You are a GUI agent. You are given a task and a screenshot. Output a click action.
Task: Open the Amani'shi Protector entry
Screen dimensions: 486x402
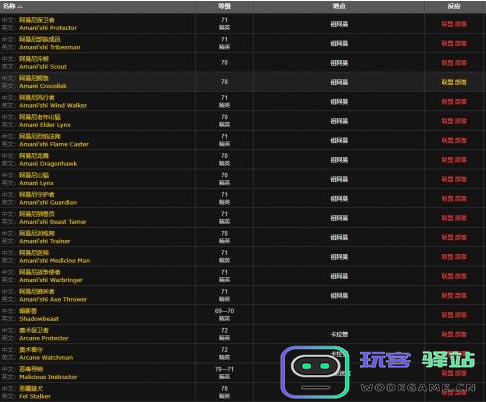pyautogui.click(x=48, y=28)
